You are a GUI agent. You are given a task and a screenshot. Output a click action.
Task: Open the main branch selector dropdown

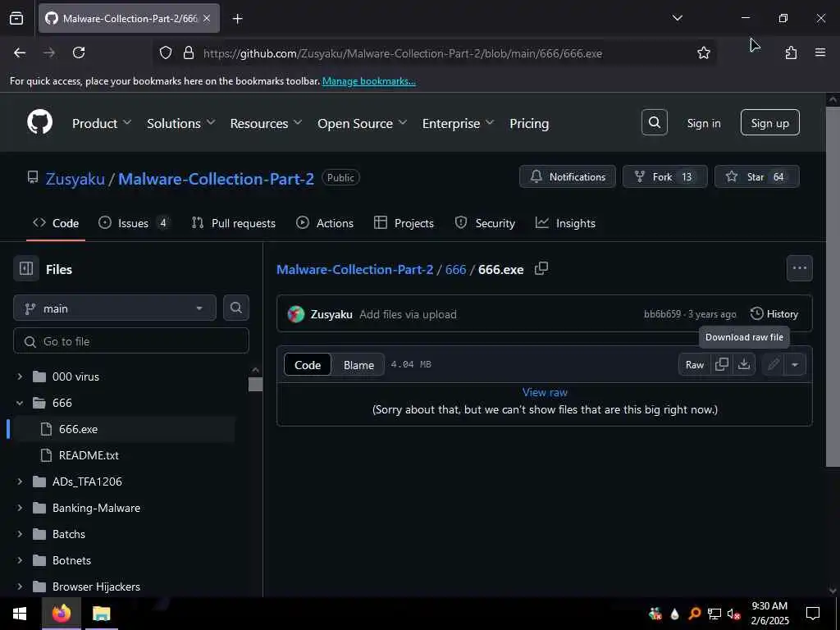[x=115, y=308]
